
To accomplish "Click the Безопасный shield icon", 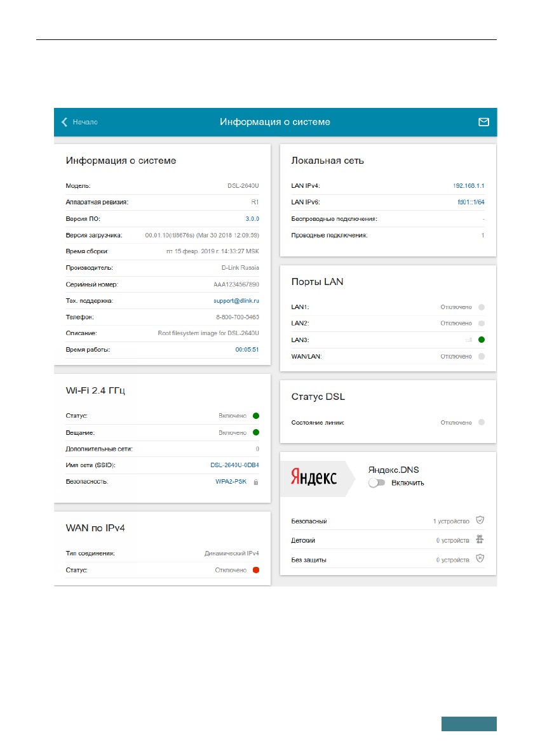I will pos(480,521).
